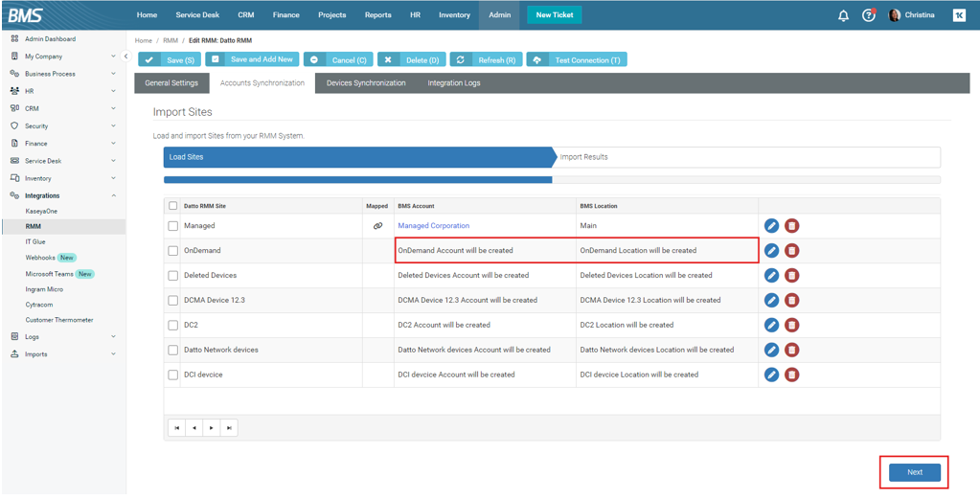The height and width of the screenshot is (500, 980).
Task: Go to the last page of results
Action: 229,428
